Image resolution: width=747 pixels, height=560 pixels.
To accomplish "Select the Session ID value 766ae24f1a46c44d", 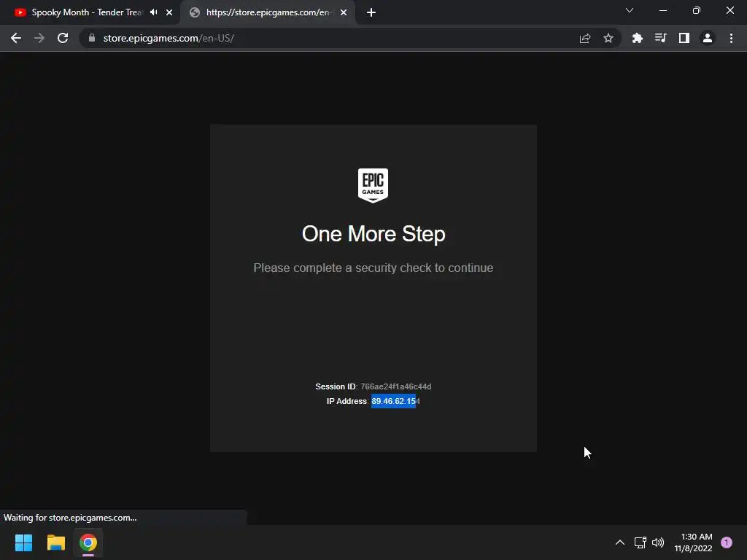I will [x=396, y=386].
